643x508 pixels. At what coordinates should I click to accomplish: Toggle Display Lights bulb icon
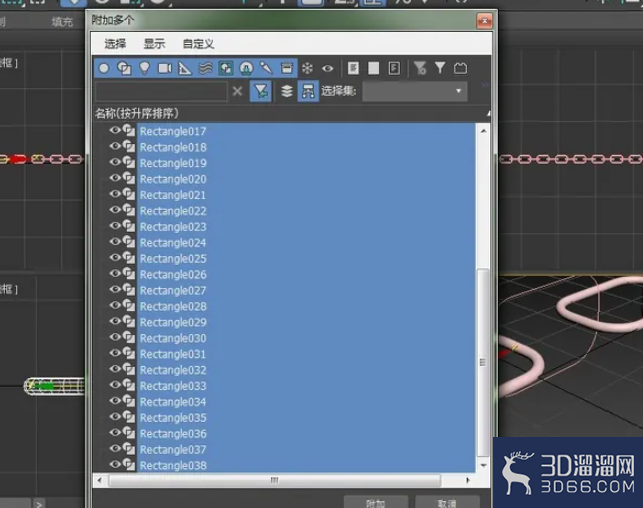[x=144, y=68]
